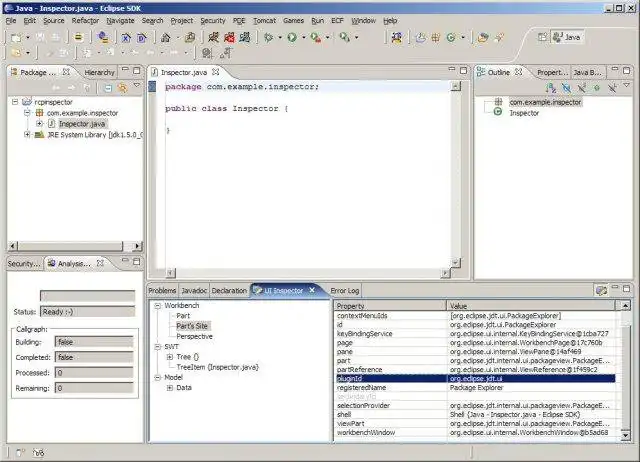Click the Value column header

(x=531, y=306)
